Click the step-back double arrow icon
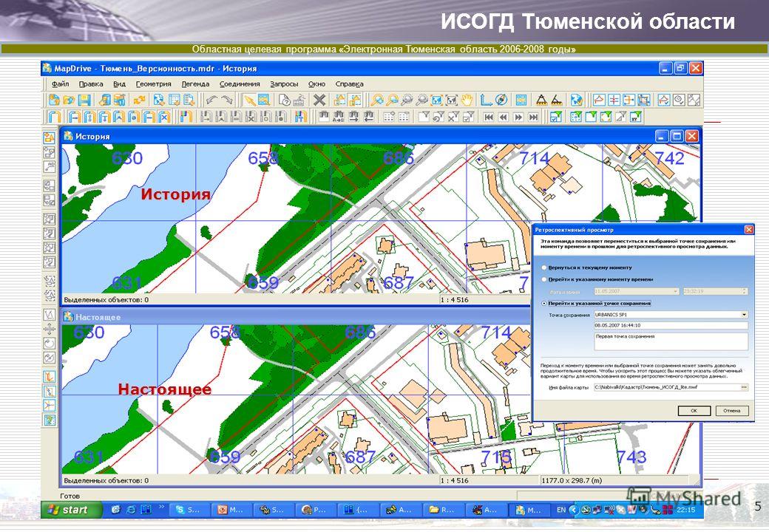Image resolution: width=769 pixels, height=532 pixels. coord(504,117)
